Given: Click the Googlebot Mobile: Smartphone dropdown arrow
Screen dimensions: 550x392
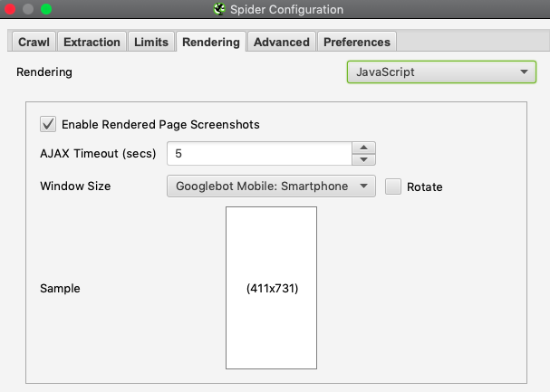Looking at the screenshot, I should point(363,186).
